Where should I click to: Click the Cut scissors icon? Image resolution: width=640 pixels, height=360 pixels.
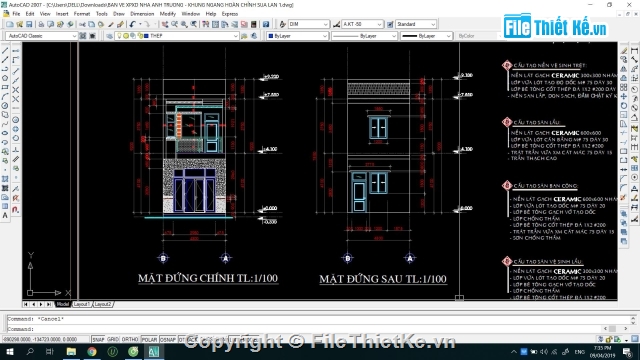[82, 24]
